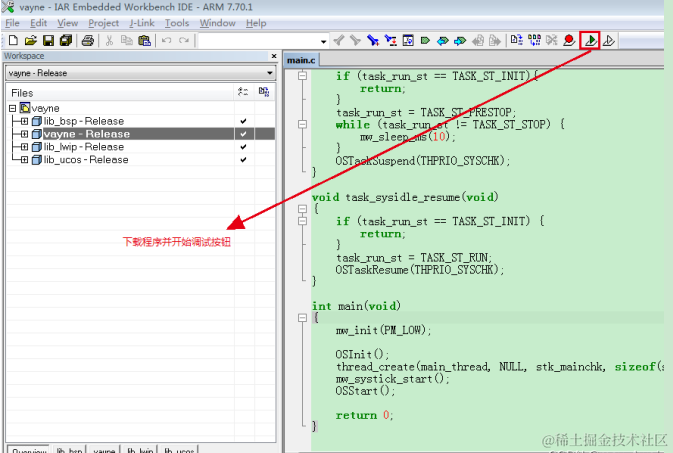Open the J-Link menu
The image size is (673, 453).
pos(142,23)
